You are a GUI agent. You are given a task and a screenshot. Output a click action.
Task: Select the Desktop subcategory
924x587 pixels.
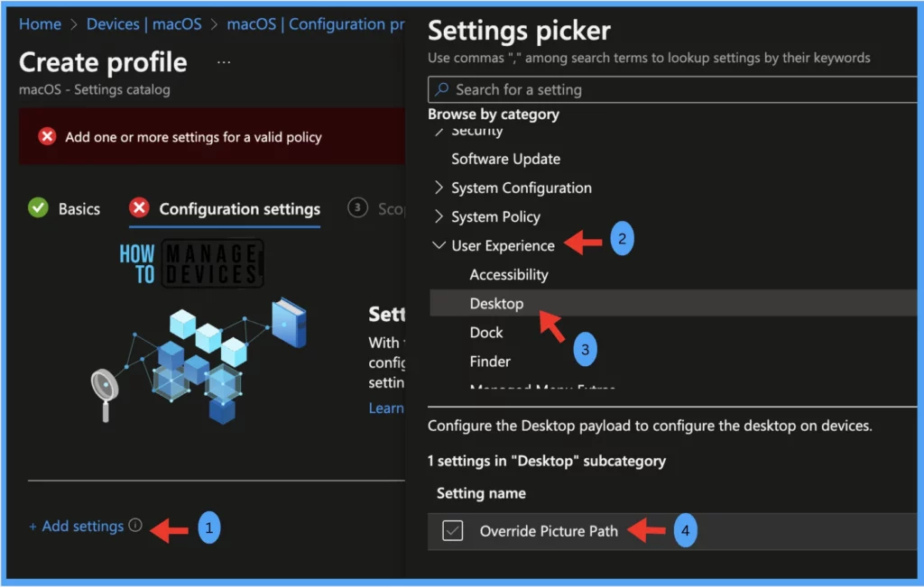point(496,303)
